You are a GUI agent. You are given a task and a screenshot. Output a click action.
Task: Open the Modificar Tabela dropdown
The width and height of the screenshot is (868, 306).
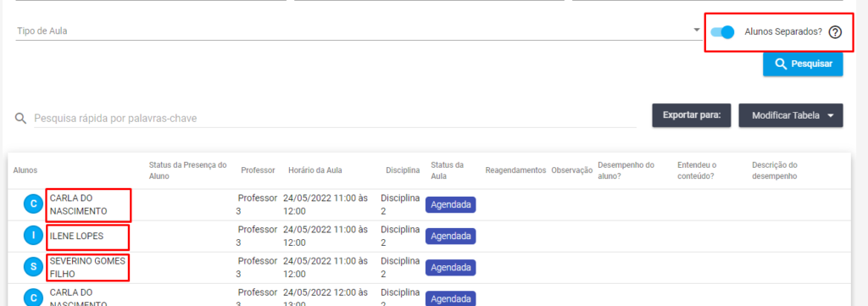(791, 115)
